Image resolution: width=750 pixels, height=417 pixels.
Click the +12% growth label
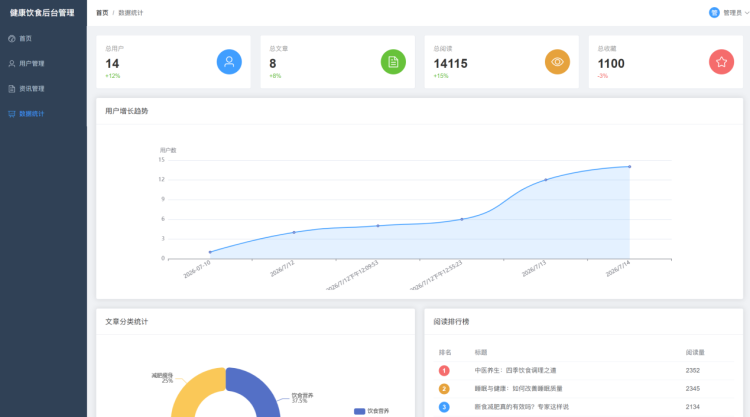[x=113, y=76]
